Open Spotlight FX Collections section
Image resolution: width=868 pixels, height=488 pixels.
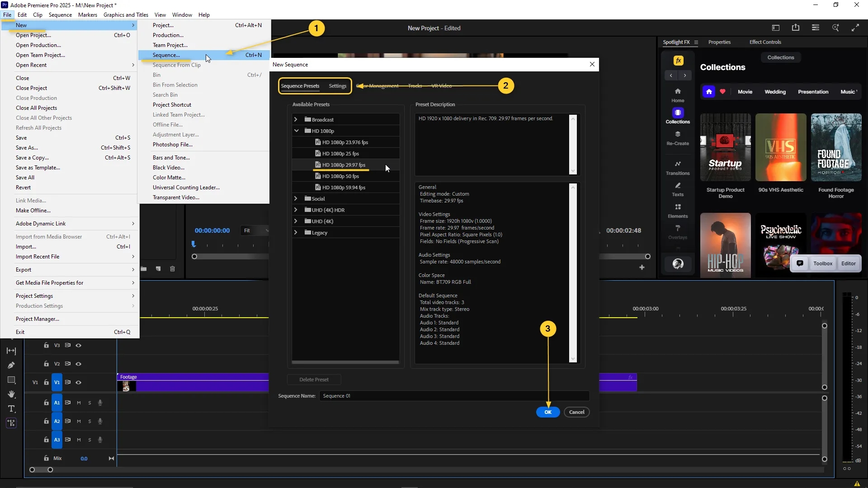678,116
